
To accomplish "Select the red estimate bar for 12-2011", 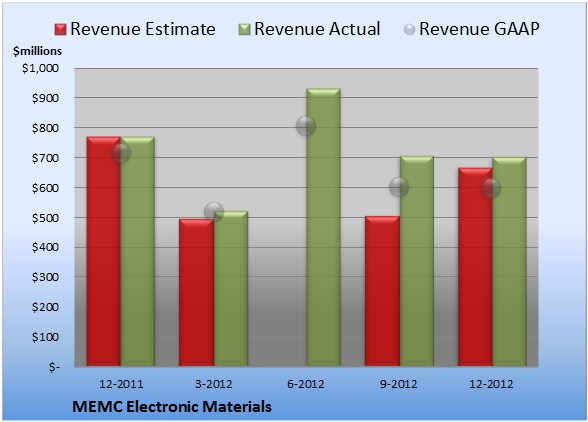I will (x=104, y=251).
